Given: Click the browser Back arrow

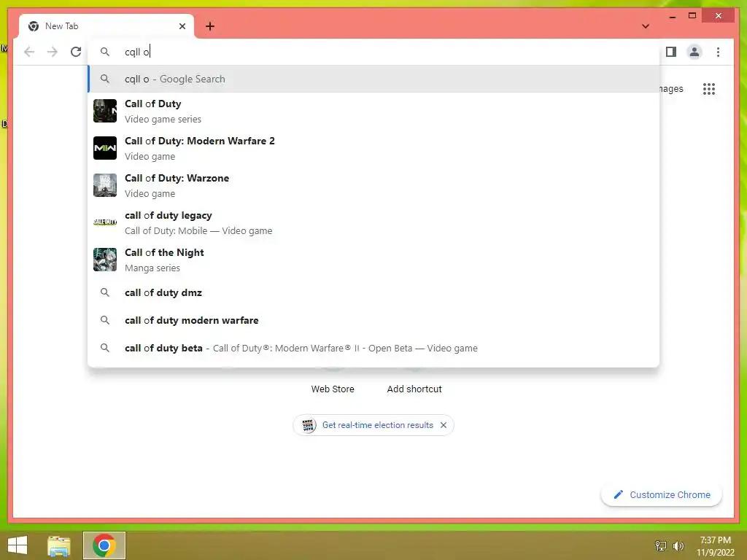Looking at the screenshot, I should pos(29,52).
